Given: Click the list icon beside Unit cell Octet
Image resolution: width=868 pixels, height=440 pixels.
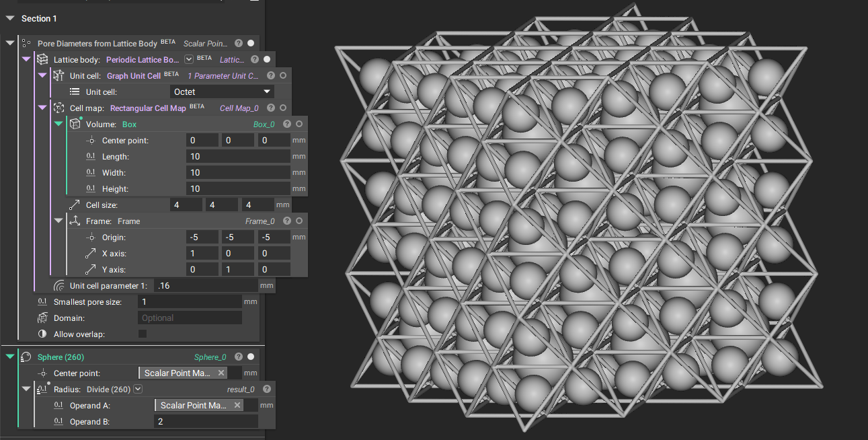Looking at the screenshot, I should [75, 91].
